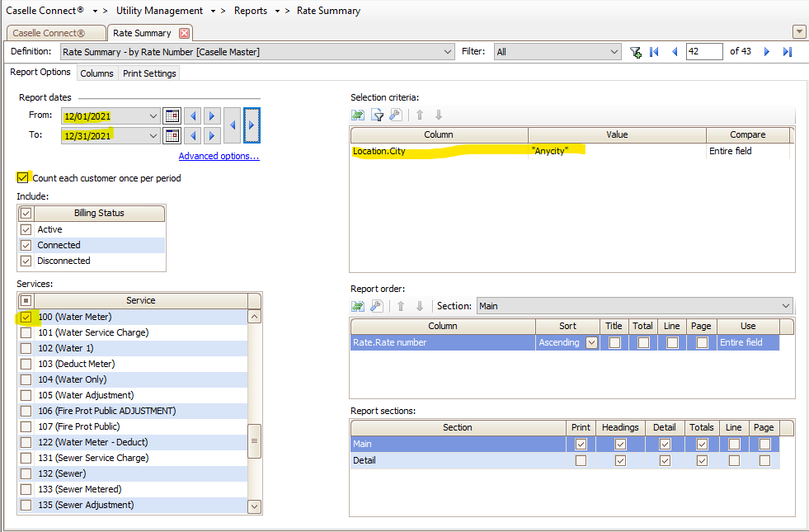Click the add filter funnel icon

635,52
